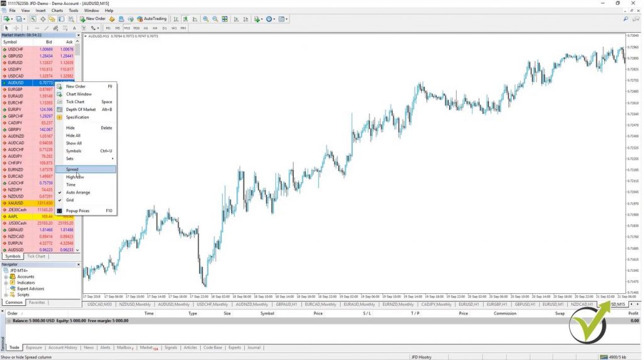Screen dimensions: 644x360
Task: Open the Tick Chart tab in Market Watch
Action: point(36,256)
